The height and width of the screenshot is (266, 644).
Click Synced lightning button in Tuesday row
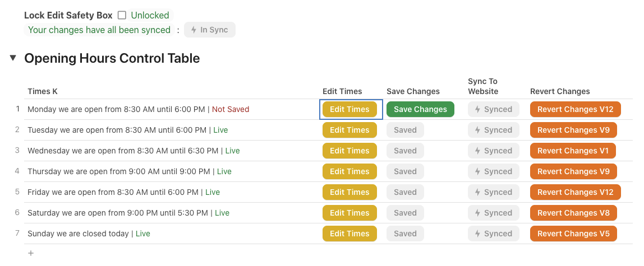pos(493,130)
